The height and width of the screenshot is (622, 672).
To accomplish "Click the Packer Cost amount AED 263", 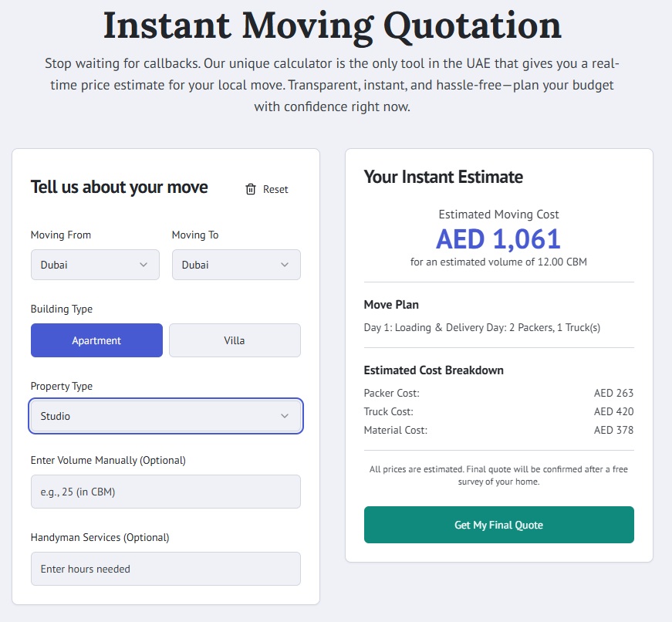I will [x=613, y=393].
